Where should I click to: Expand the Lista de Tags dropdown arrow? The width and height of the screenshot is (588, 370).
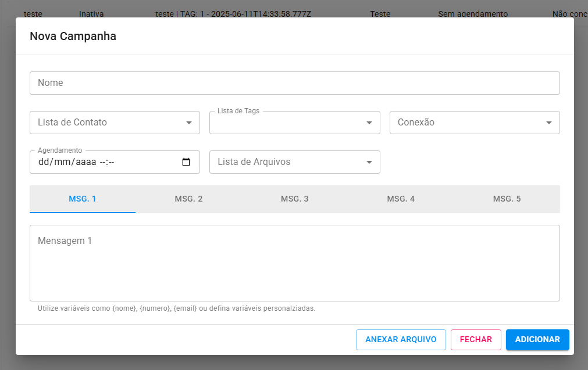coord(369,123)
